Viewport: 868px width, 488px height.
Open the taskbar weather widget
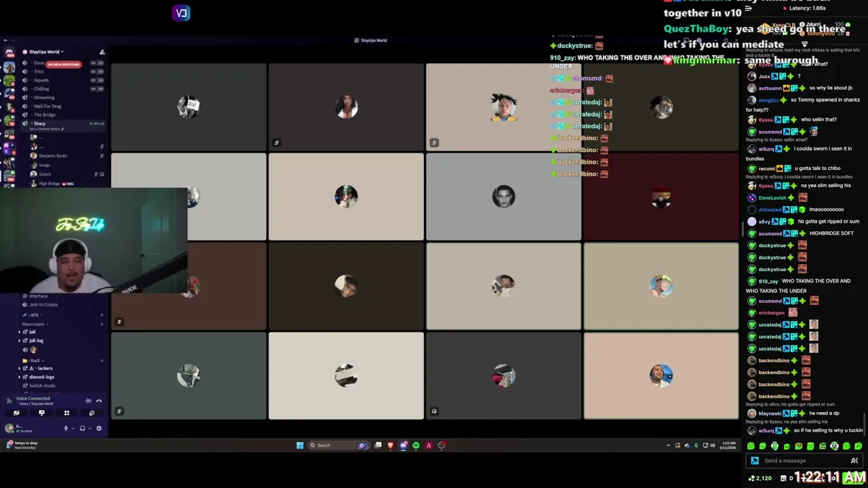(x=22, y=445)
